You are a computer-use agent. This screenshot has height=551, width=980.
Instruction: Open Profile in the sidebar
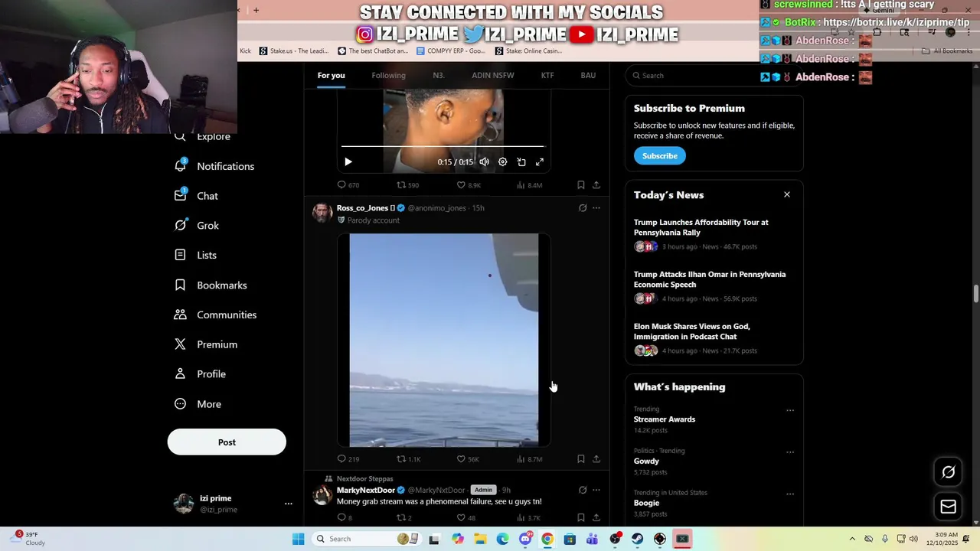[200, 374]
